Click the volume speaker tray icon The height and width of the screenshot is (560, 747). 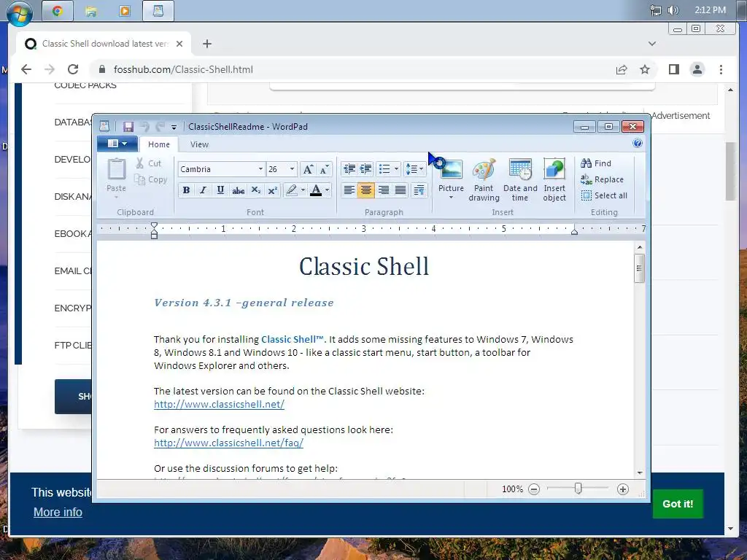coord(673,10)
